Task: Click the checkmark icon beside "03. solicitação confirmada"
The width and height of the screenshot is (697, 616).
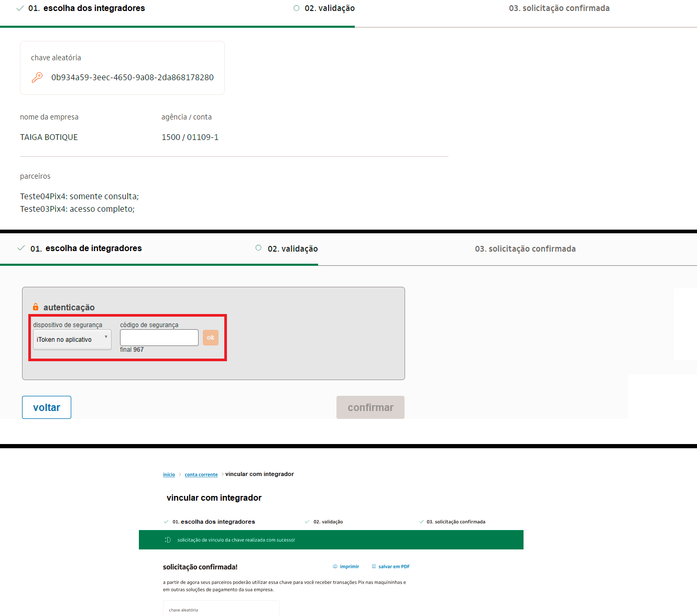Action: pyautogui.click(x=421, y=522)
